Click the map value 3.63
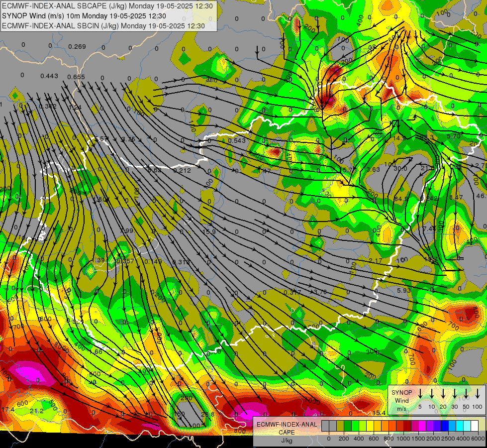487x448 pixels. (x=373, y=169)
